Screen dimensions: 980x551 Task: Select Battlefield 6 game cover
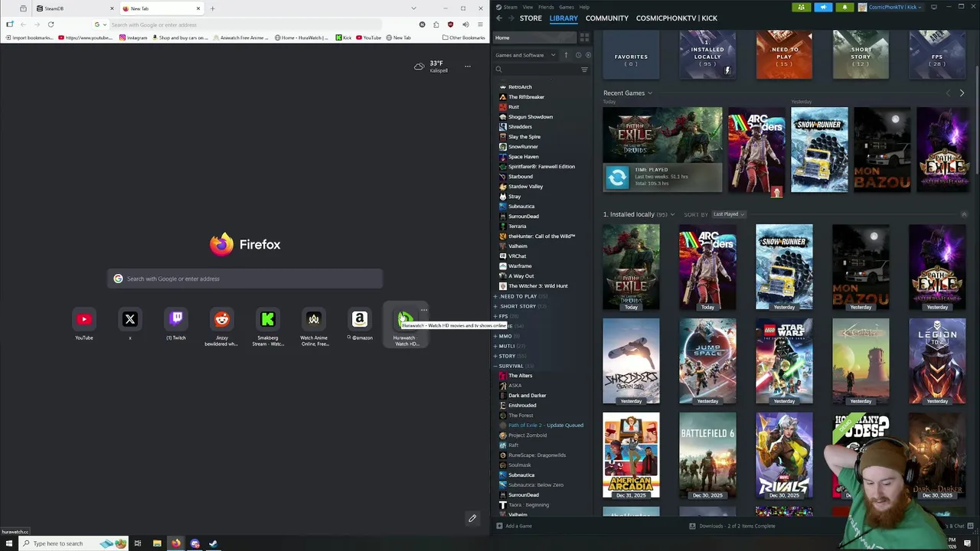707,455
